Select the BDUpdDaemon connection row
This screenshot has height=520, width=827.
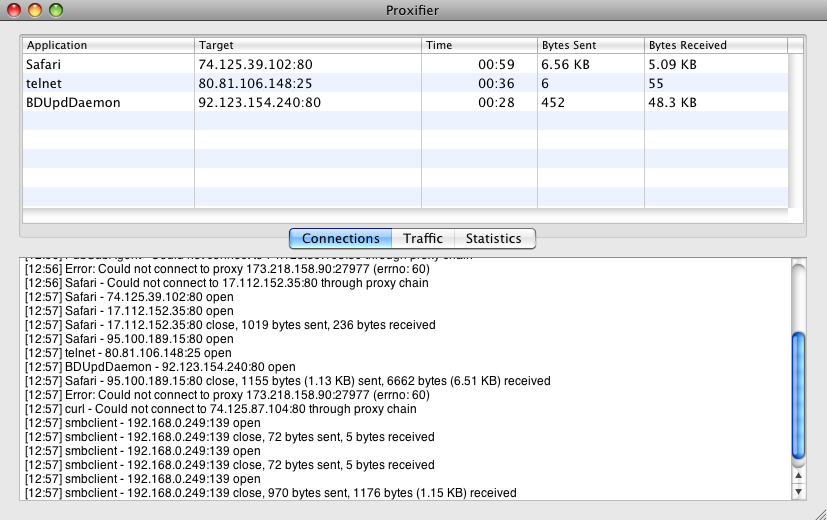coord(405,102)
